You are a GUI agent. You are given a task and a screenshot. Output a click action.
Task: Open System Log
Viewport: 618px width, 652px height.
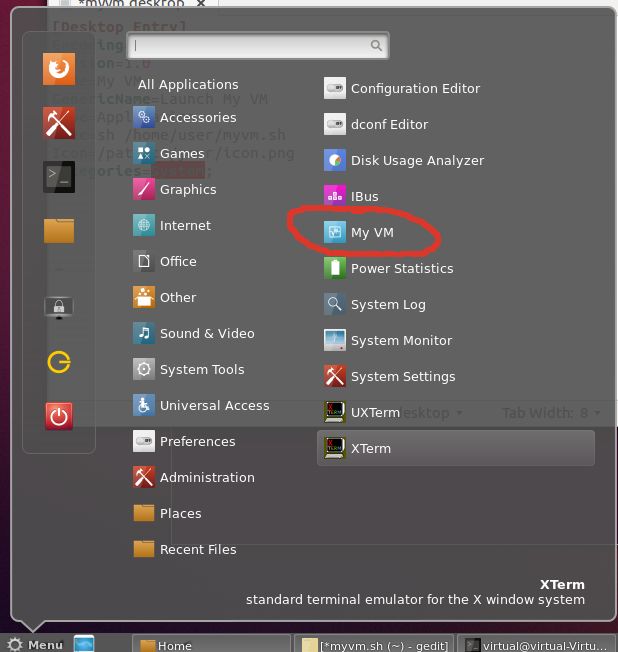pos(375,304)
